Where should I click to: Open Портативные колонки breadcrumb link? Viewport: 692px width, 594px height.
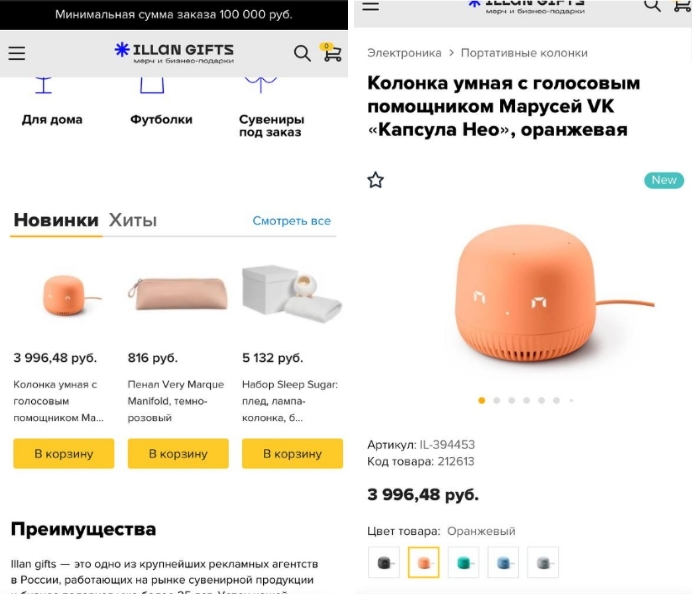[524, 53]
